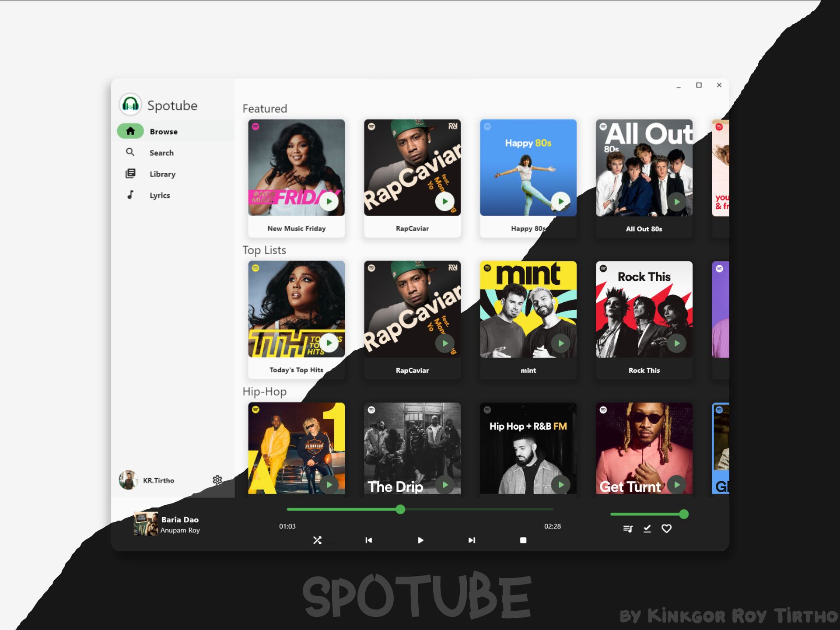Skip to the next track
The height and width of the screenshot is (630, 840).
tap(472, 540)
